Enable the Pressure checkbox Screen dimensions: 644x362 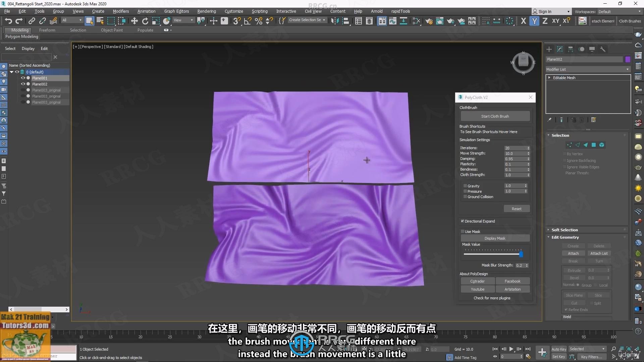tap(465, 191)
